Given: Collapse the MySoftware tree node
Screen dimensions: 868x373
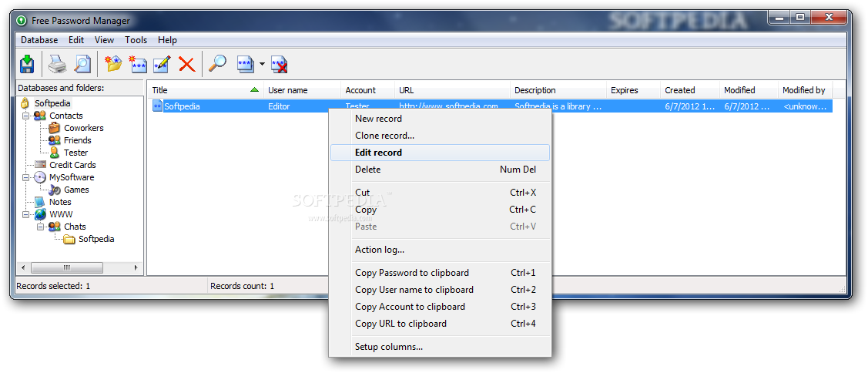Looking at the screenshot, I should (25, 177).
